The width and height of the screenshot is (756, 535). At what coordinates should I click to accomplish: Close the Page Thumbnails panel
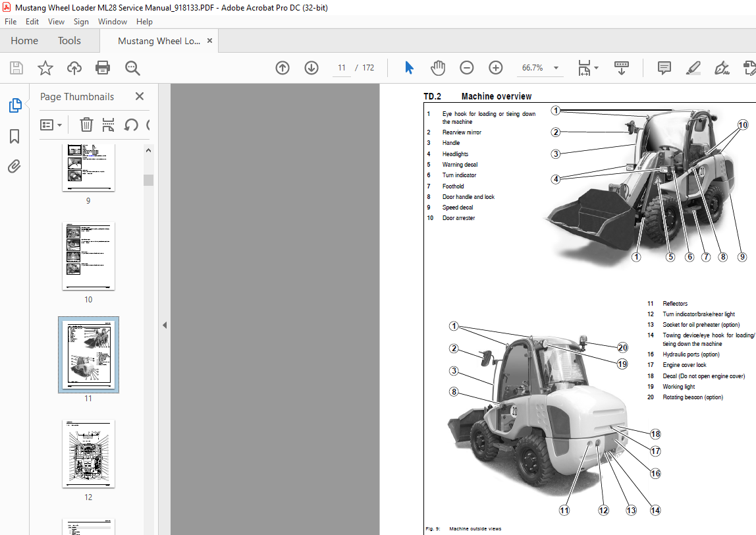click(x=140, y=96)
